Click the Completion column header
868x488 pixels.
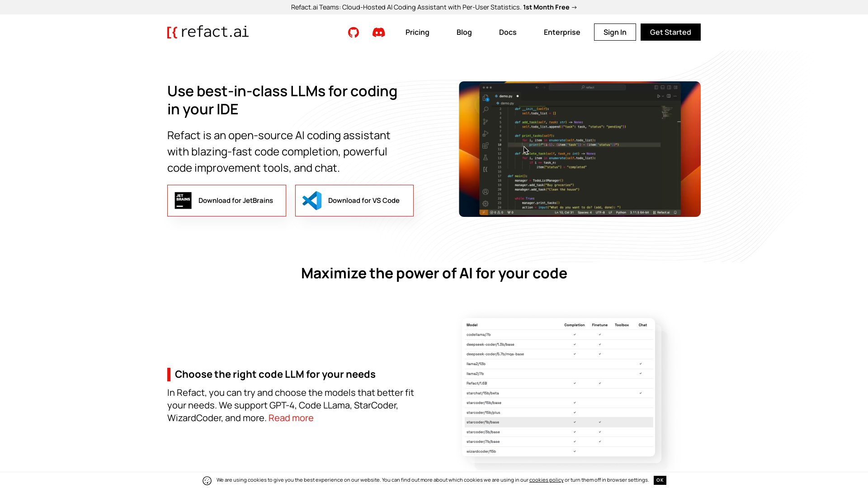[x=574, y=325]
